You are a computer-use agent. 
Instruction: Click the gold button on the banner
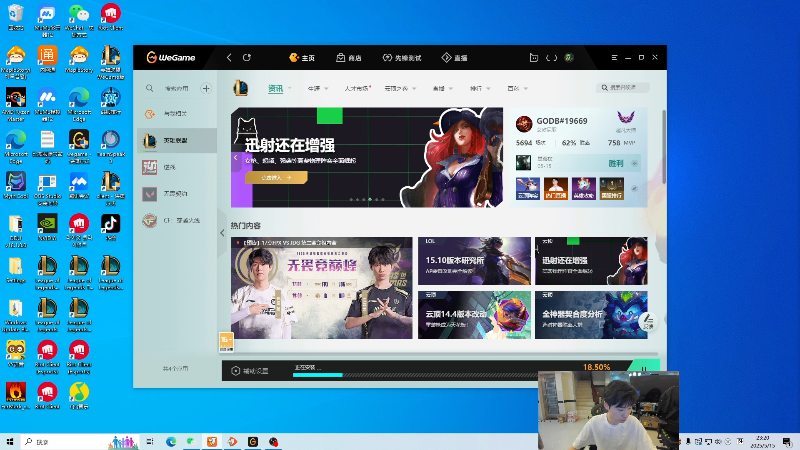click(276, 178)
